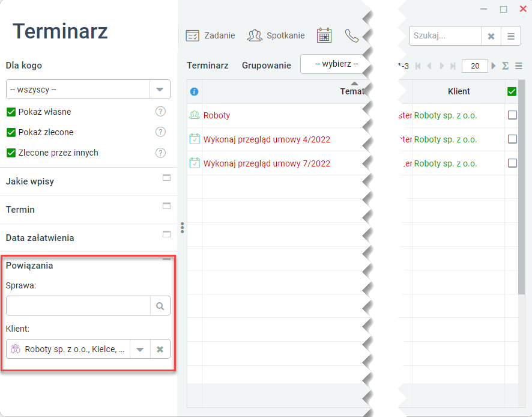Click the vertical scrollbar of the table

click(x=521, y=187)
